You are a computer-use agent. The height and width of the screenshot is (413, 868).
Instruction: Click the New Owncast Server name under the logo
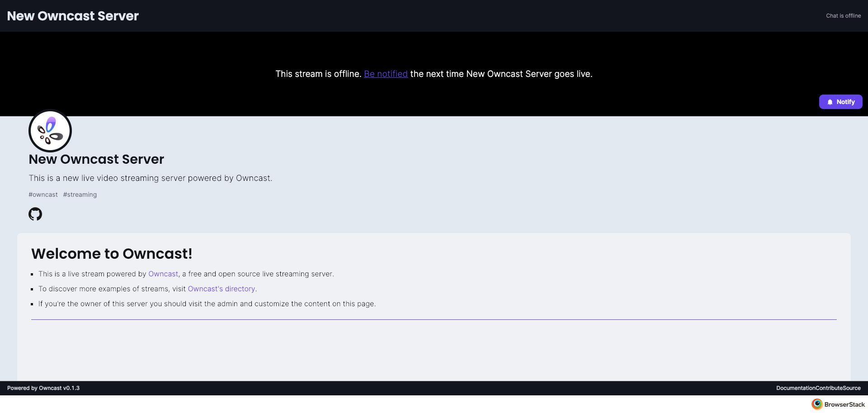click(x=96, y=159)
